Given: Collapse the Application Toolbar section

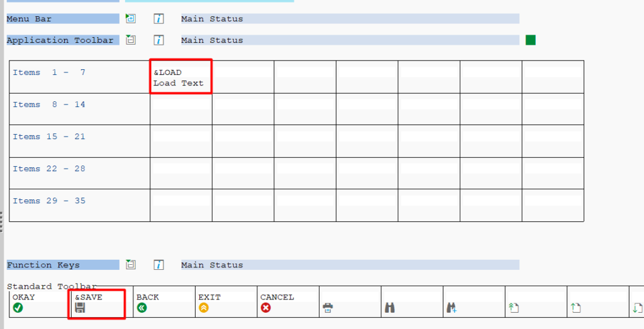Looking at the screenshot, I should tap(131, 40).
